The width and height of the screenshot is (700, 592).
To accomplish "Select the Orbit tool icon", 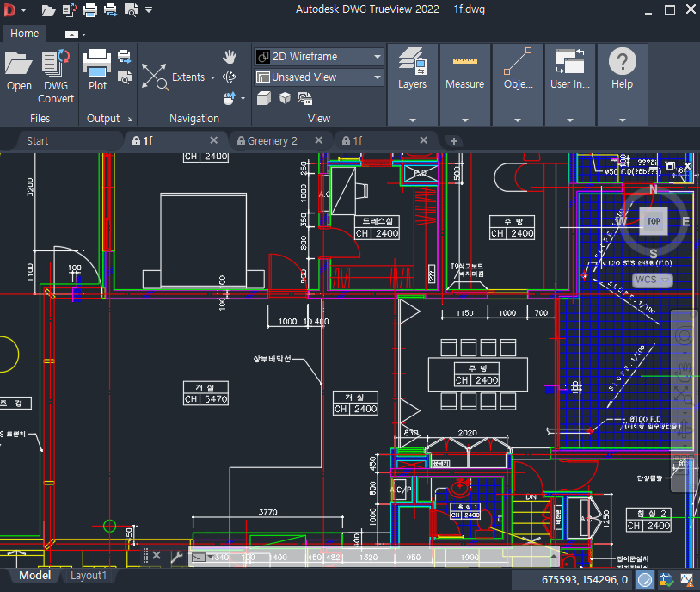I will [x=230, y=77].
